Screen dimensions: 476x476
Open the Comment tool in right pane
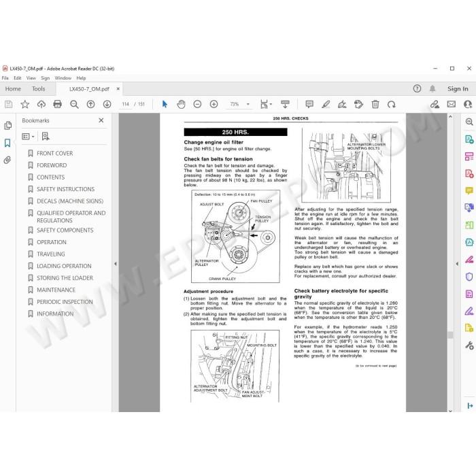tap(469, 190)
